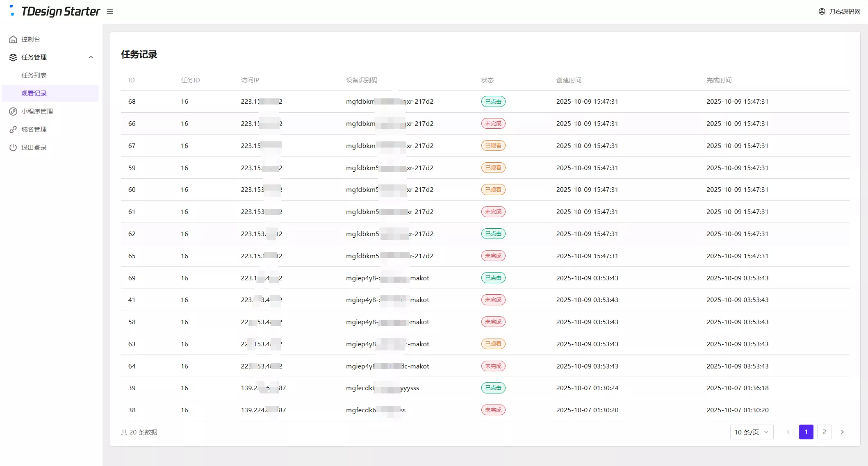Click the 已点击 status tag on row 68
The image size is (868, 466).
click(493, 101)
